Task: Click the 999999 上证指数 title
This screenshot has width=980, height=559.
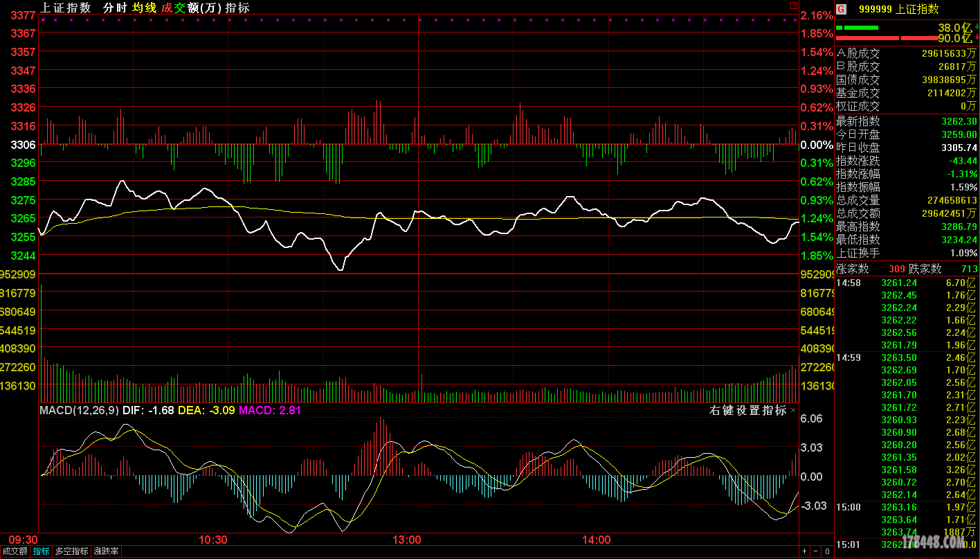Action: point(899,9)
